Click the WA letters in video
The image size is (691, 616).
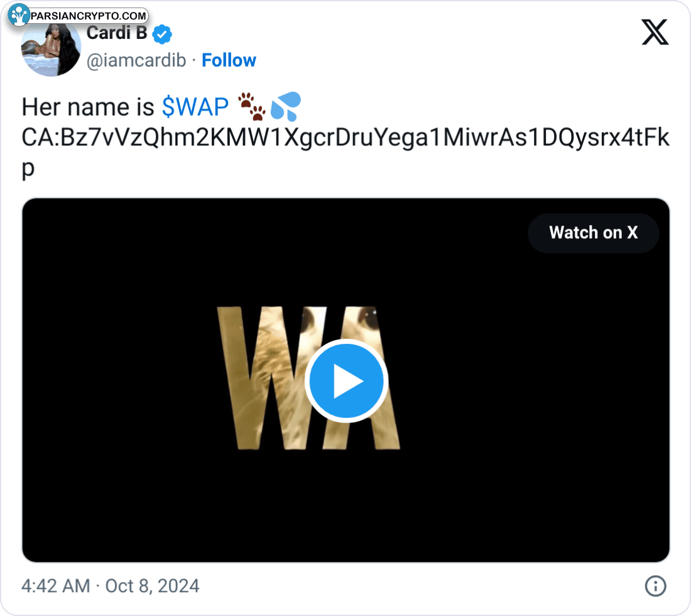308,378
